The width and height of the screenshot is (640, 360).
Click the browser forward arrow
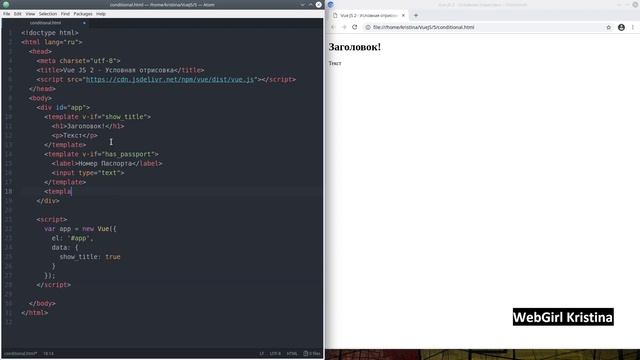point(344,27)
